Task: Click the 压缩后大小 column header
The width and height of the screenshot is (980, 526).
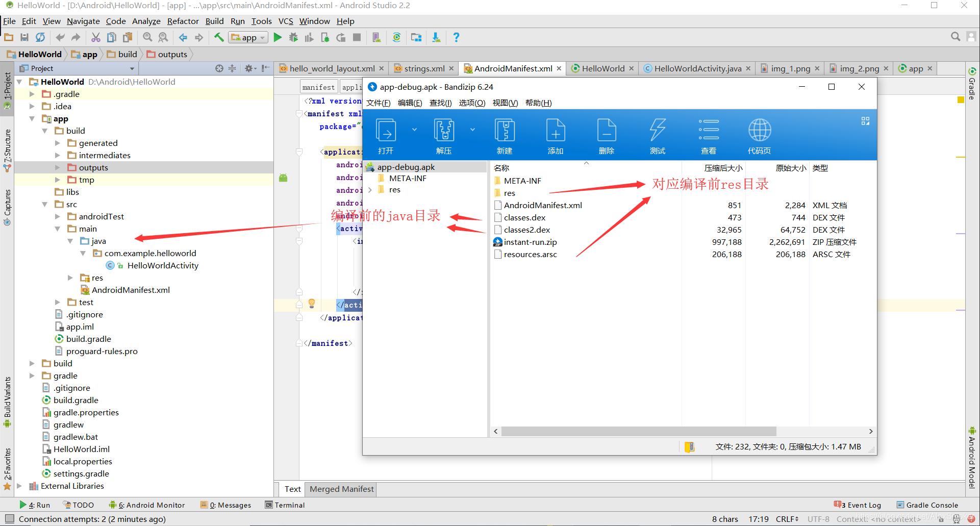Action: pyautogui.click(x=723, y=168)
